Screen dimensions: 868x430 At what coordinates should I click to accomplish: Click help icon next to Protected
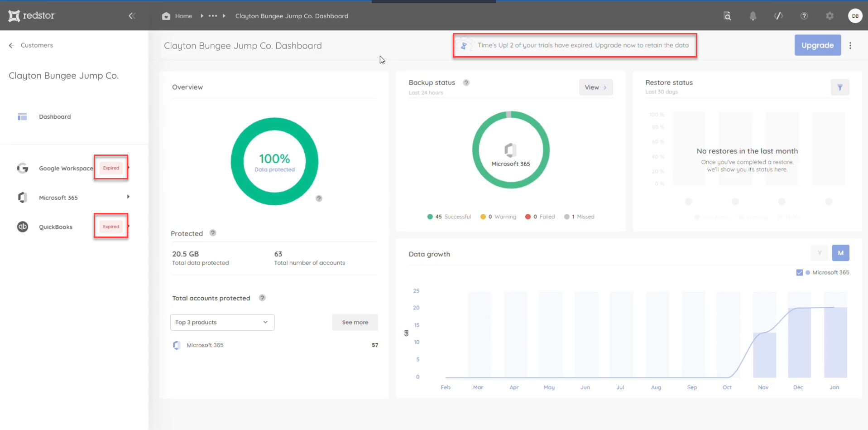pyautogui.click(x=213, y=233)
